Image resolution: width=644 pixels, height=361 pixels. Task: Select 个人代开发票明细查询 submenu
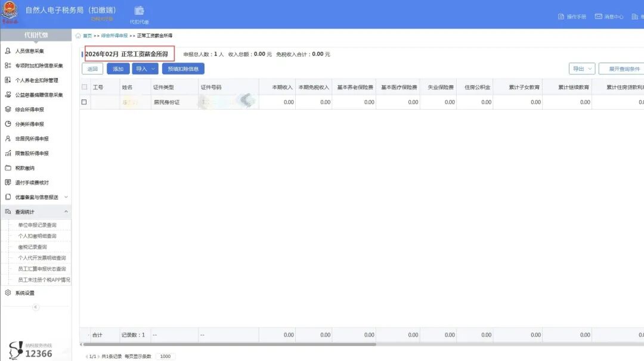point(42,258)
